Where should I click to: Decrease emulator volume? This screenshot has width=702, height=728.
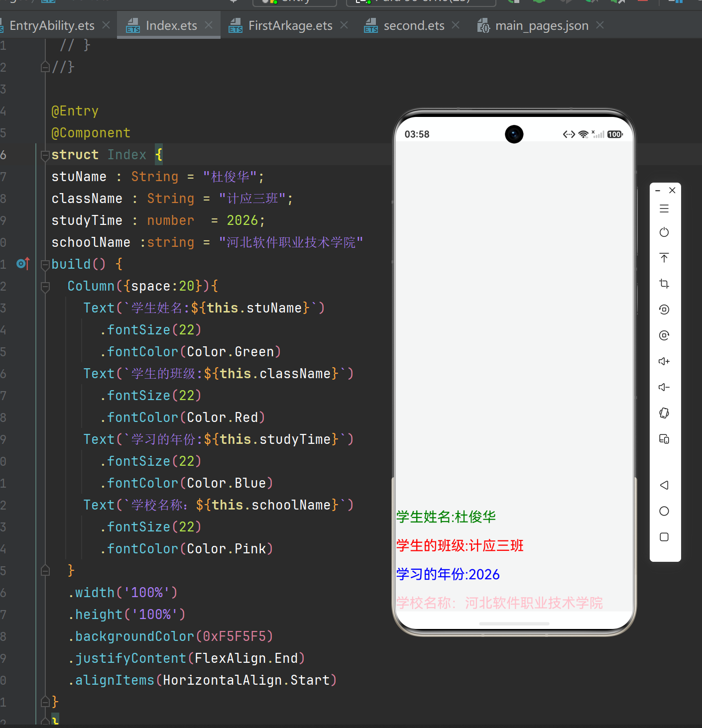tap(664, 387)
